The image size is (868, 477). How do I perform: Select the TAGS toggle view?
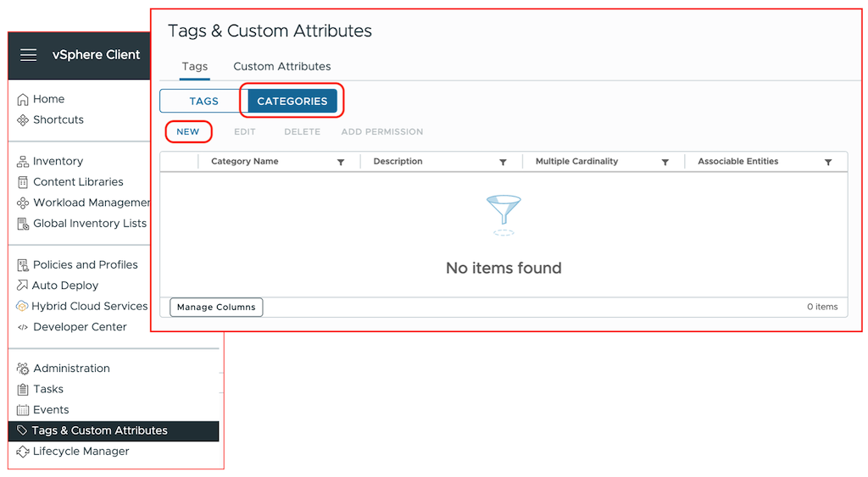pos(203,102)
